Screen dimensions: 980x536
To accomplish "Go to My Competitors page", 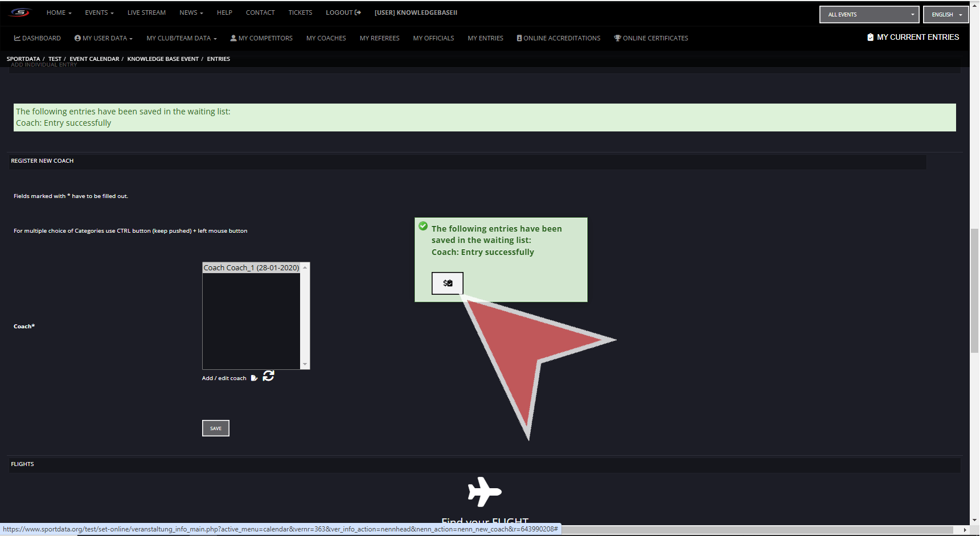I will coord(261,38).
